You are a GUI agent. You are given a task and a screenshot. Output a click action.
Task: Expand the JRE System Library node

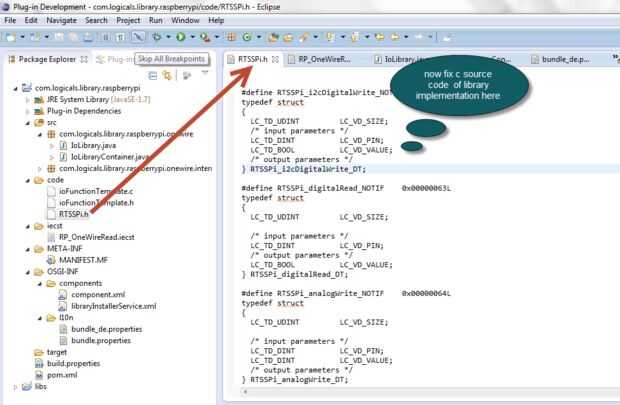(27, 100)
